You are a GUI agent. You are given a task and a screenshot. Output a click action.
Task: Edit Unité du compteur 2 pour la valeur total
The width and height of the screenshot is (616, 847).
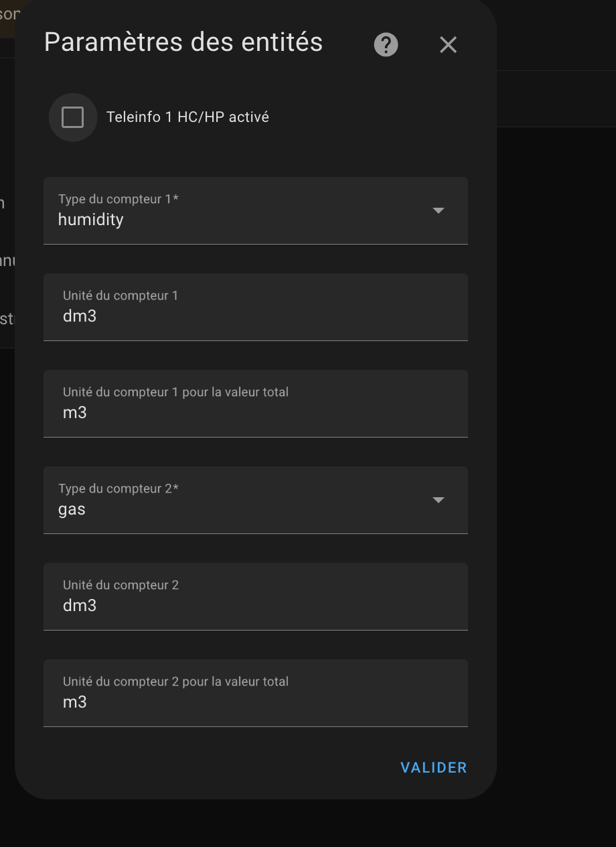pyautogui.click(x=256, y=693)
